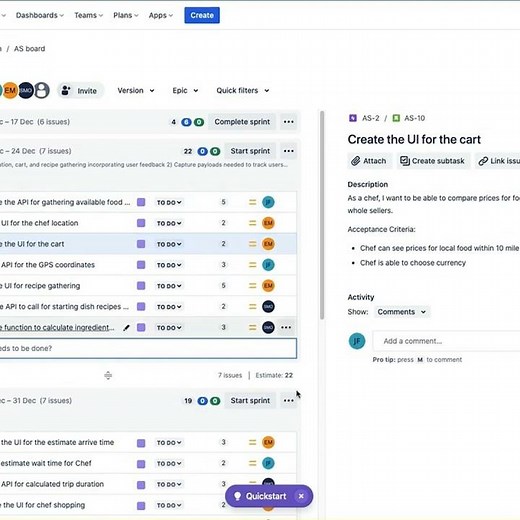Click JF assignee avatar on GPS coordinates issue
The height and width of the screenshot is (520, 520).
[x=268, y=265]
